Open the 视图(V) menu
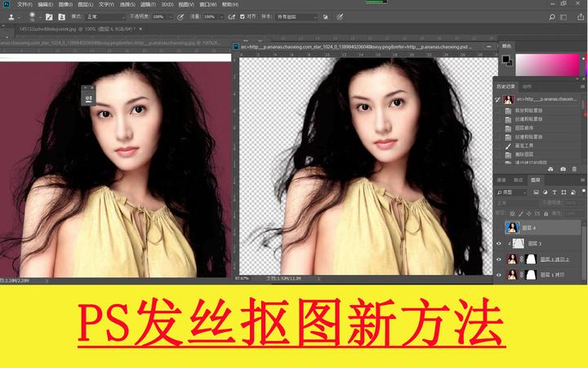 pos(186,5)
